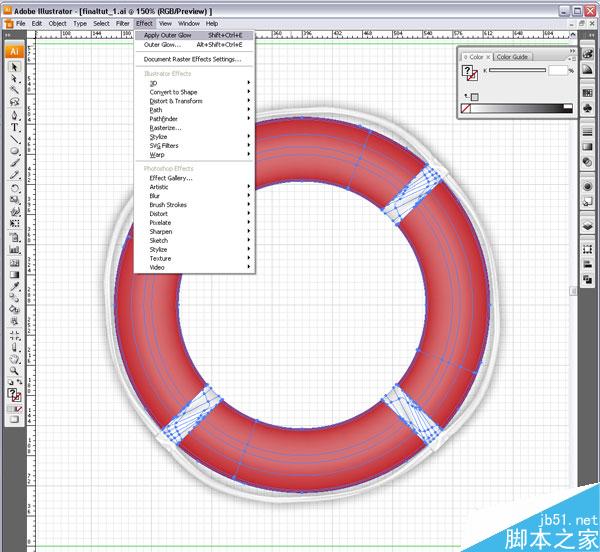Expand the Blur Photoshop effects submenu
The width and height of the screenshot is (600, 552).
(x=194, y=196)
